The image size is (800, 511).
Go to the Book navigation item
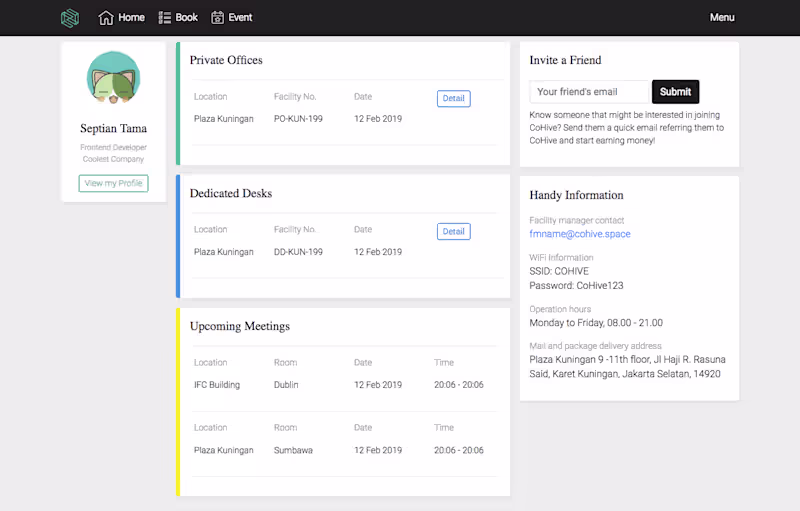[186, 18]
